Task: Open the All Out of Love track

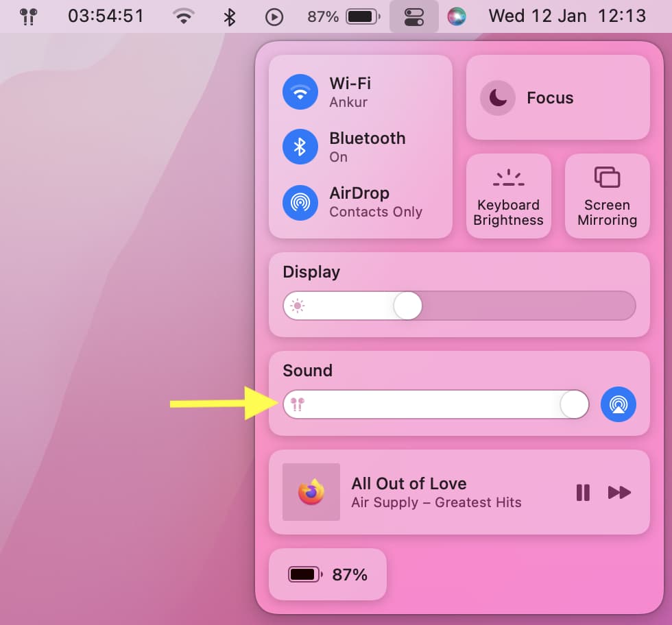Action: [x=409, y=484]
